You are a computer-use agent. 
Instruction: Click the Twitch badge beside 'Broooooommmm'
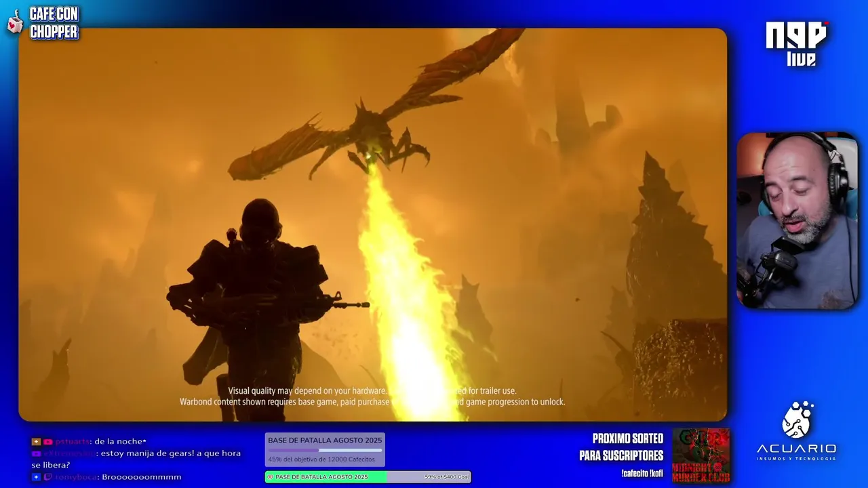(48, 477)
